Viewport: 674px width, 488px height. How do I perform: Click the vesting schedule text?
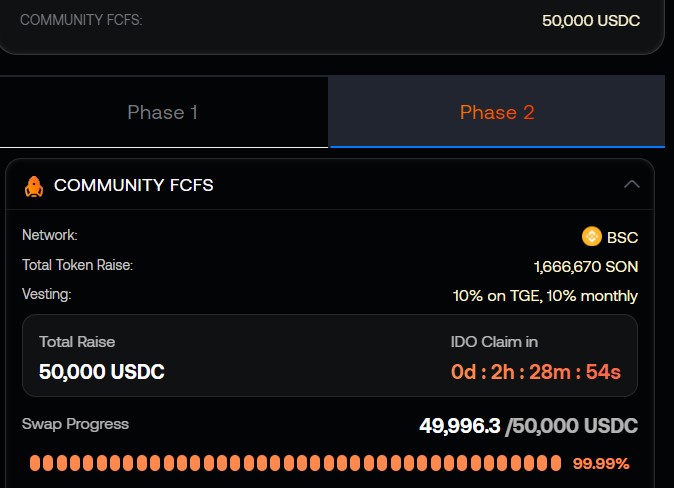pyautogui.click(x=545, y=296)
